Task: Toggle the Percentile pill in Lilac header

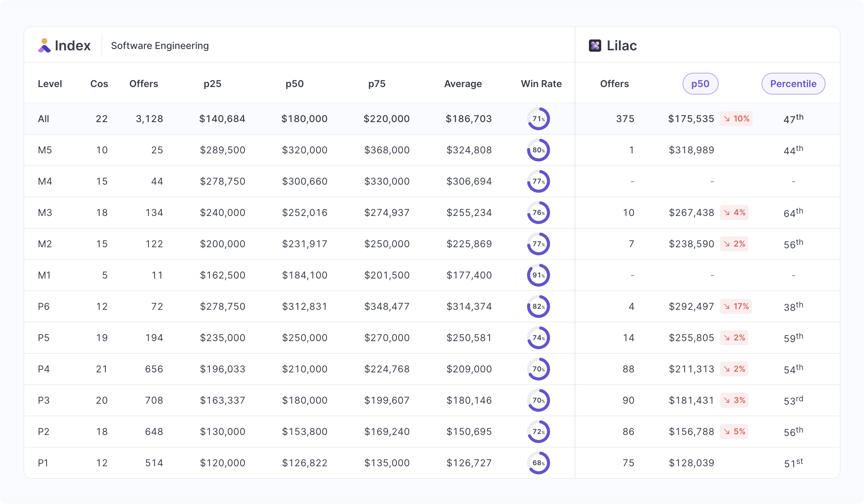Action: click(x=793, y=84)
